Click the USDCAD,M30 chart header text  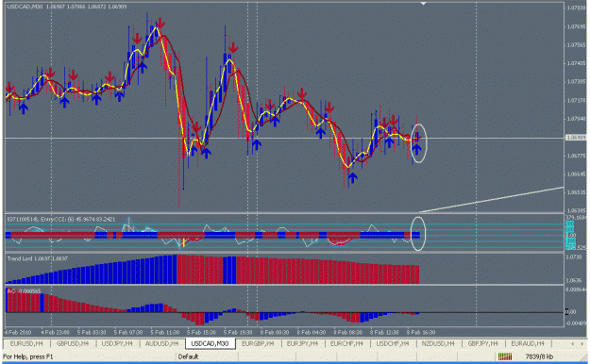(67, 7)
